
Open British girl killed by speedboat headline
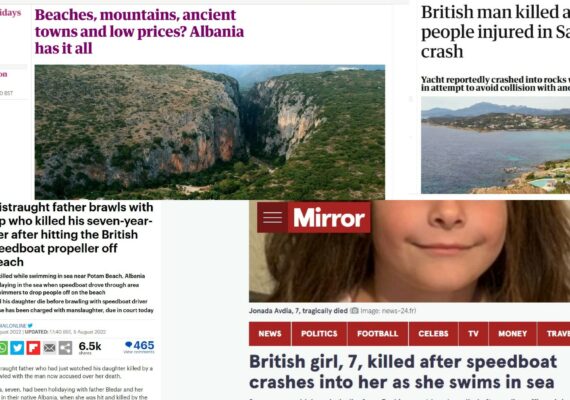(x=403, y=372)
